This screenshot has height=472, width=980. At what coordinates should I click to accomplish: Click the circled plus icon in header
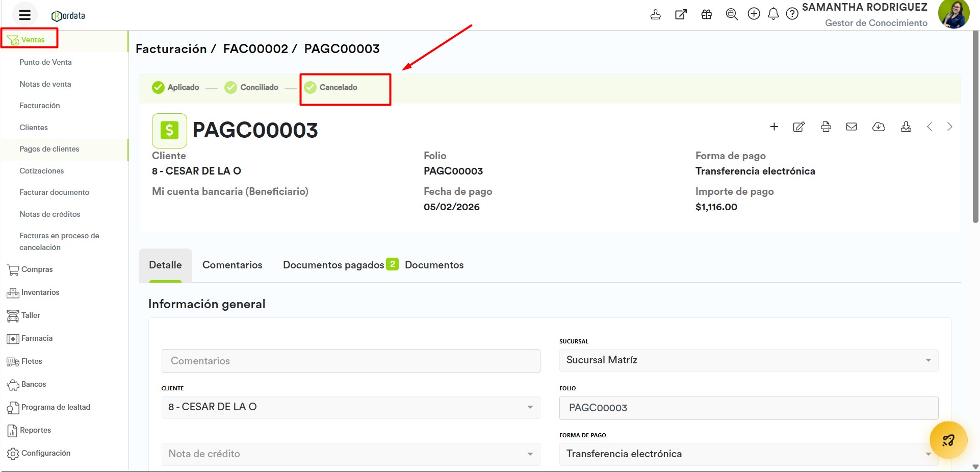[x=754, y=14]
